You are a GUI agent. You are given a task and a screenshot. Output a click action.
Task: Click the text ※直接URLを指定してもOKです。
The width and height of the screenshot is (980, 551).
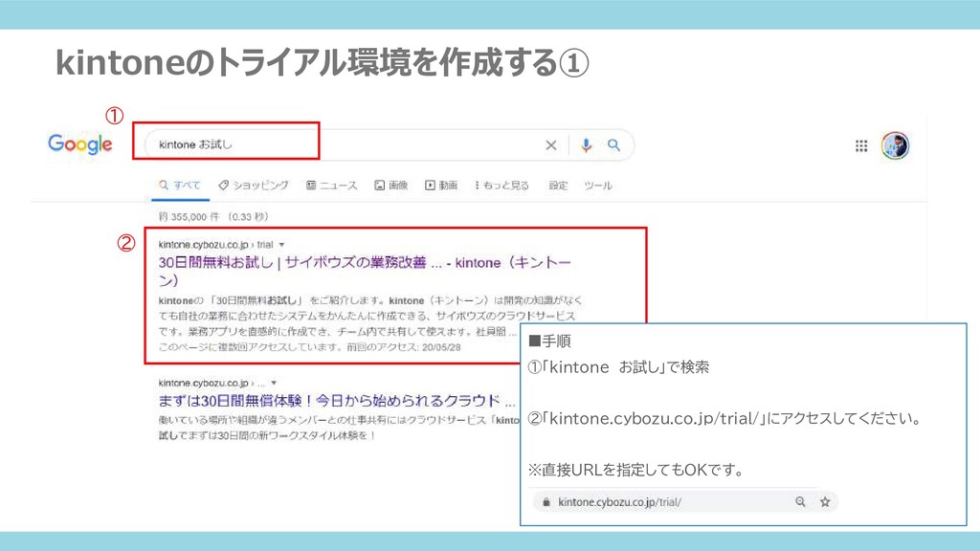click(x=636, y=470)
